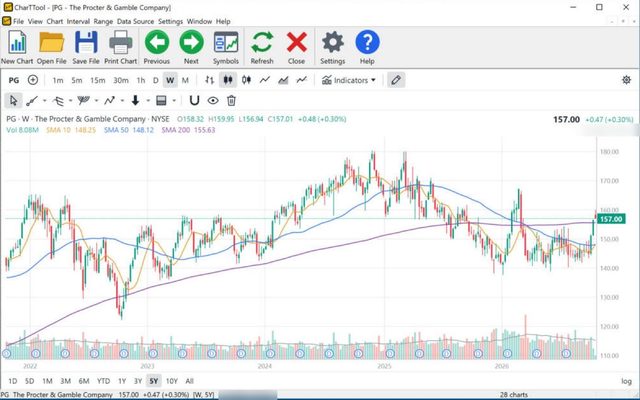
Task: Expand pitchfork tool options arrow
Action: (70, 100)
